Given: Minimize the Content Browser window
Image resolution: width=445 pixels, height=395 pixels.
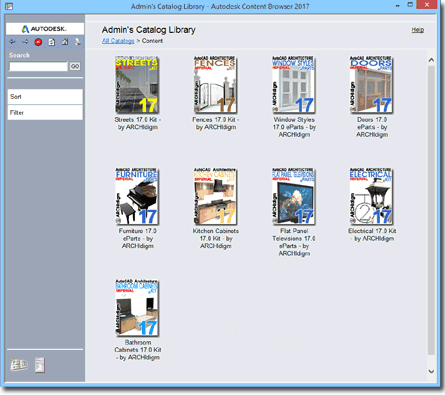Looking at the screenshot, I should pos(398,5).
